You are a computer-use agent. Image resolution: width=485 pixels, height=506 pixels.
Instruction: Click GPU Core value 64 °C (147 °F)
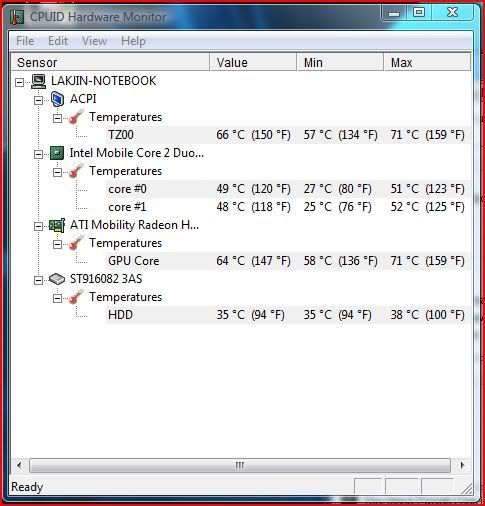click(253, 261)
